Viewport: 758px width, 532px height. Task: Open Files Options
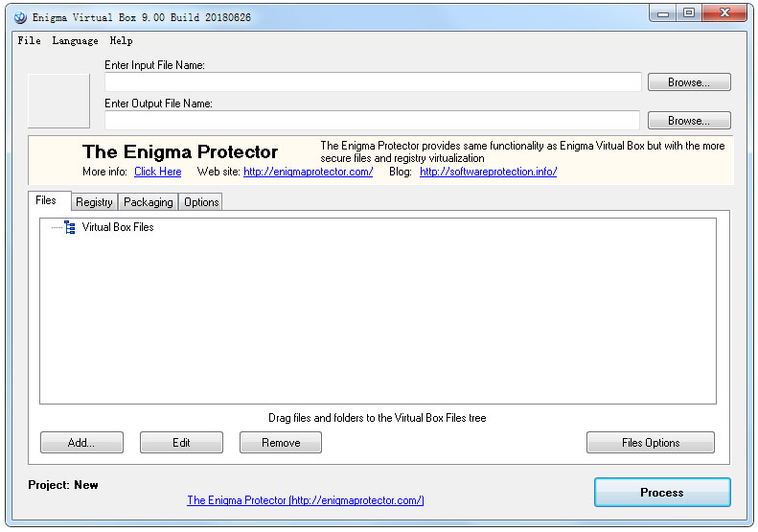pos(651,443)
